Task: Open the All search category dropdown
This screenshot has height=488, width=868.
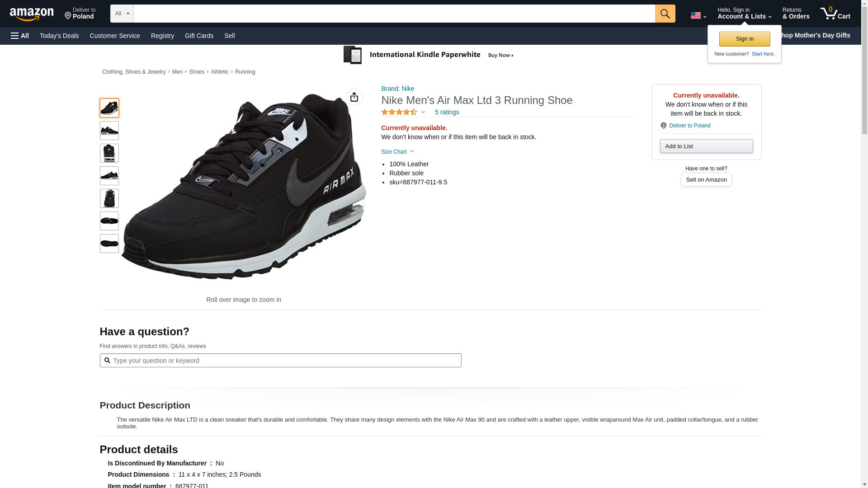Action: [x=122, y=14]
